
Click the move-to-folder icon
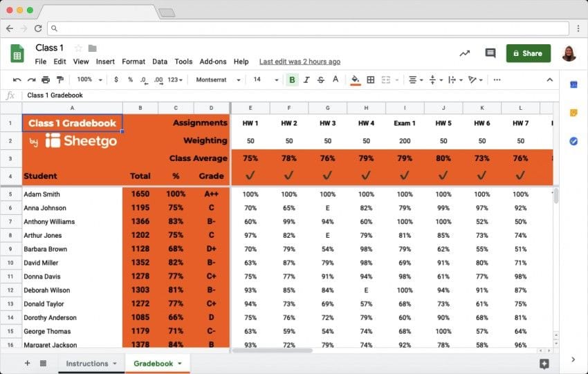point(92,48)
